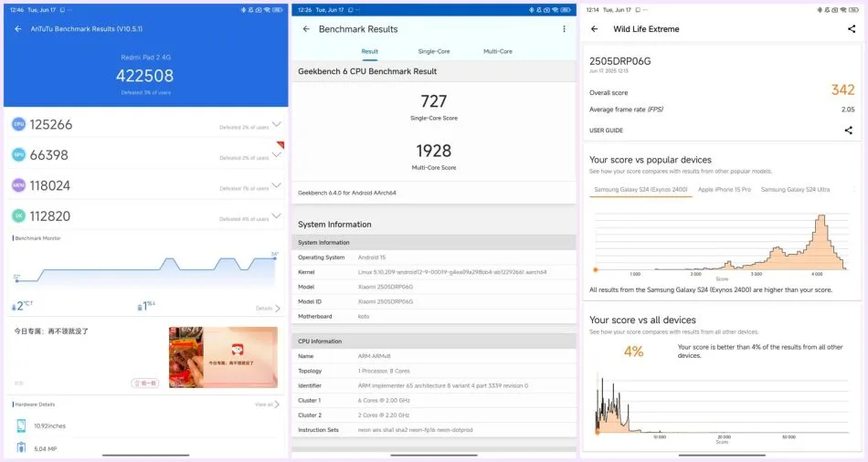Screen dimensions: 868x462
Task: Switch to Single-Core tab
Action: [434, 51]
